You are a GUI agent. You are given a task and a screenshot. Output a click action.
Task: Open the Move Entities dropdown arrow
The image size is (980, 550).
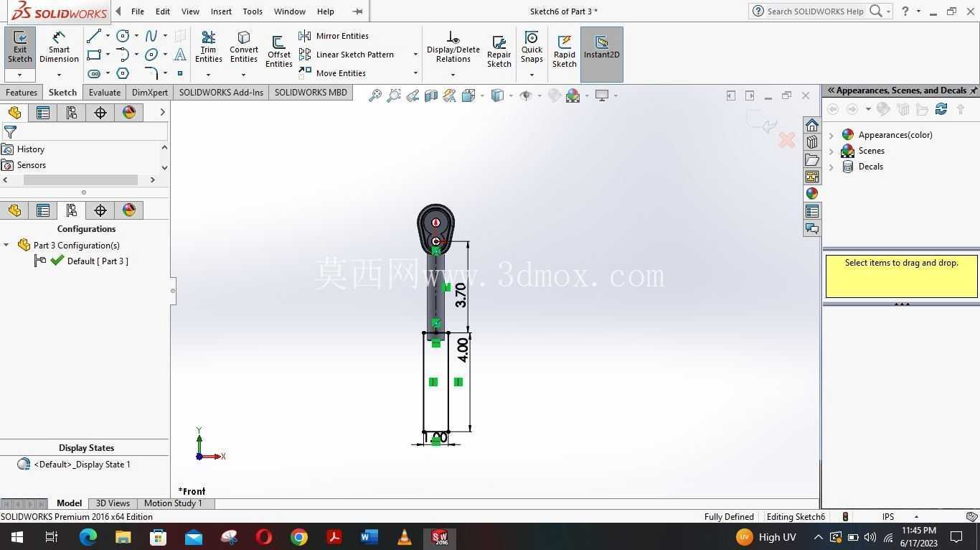point(415,73)
